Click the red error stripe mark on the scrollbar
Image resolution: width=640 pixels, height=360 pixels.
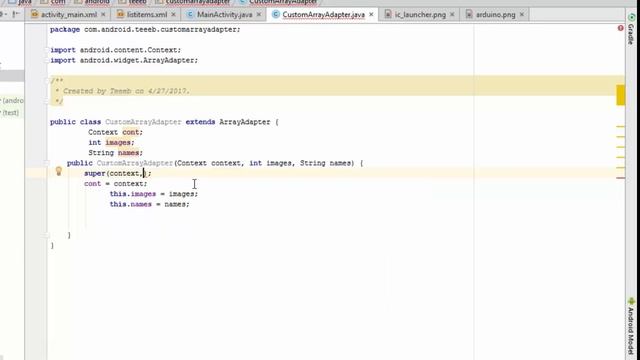620,178
